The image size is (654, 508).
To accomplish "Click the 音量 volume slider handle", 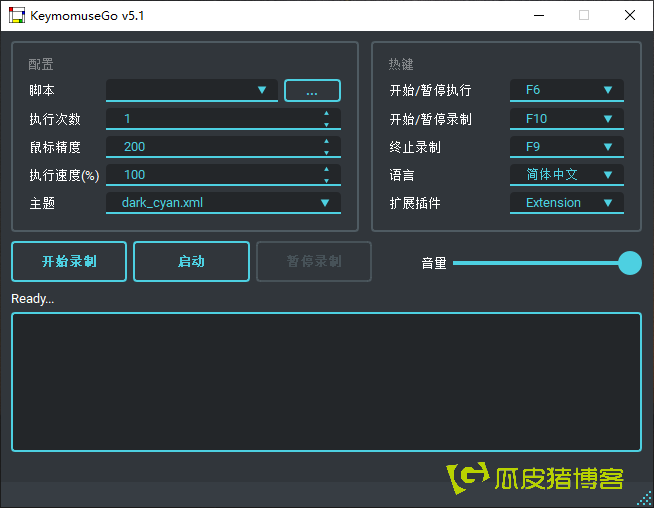I will 630,263.
